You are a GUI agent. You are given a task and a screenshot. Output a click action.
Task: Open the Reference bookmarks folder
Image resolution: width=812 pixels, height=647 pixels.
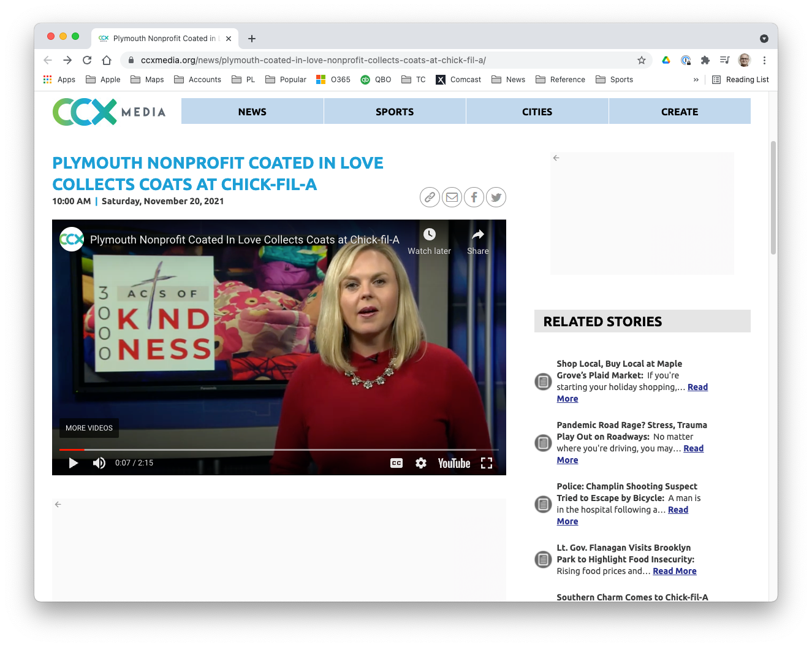[x=560, y=80]
